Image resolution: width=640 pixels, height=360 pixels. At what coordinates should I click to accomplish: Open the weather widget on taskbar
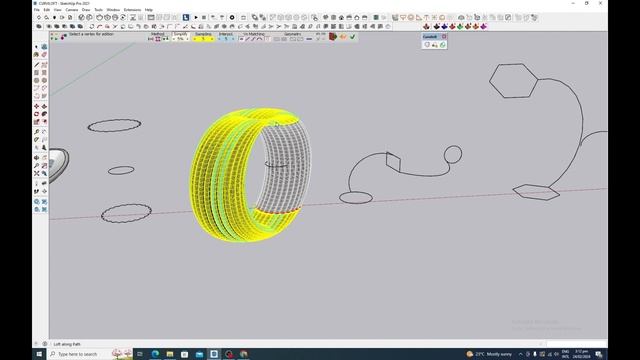click(489, 354)
